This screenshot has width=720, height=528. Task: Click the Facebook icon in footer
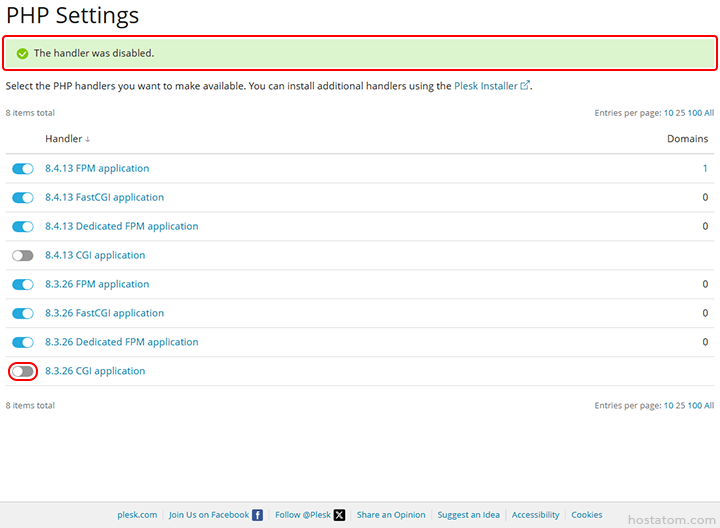pos(258,515)
